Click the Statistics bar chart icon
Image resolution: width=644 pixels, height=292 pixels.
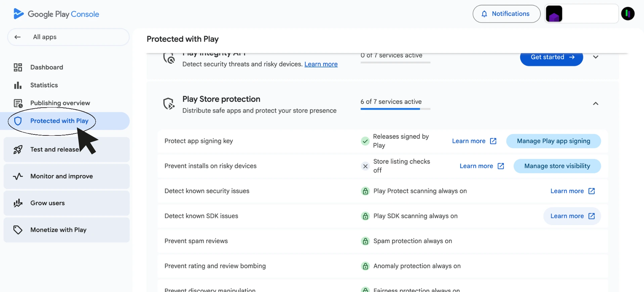18,85
